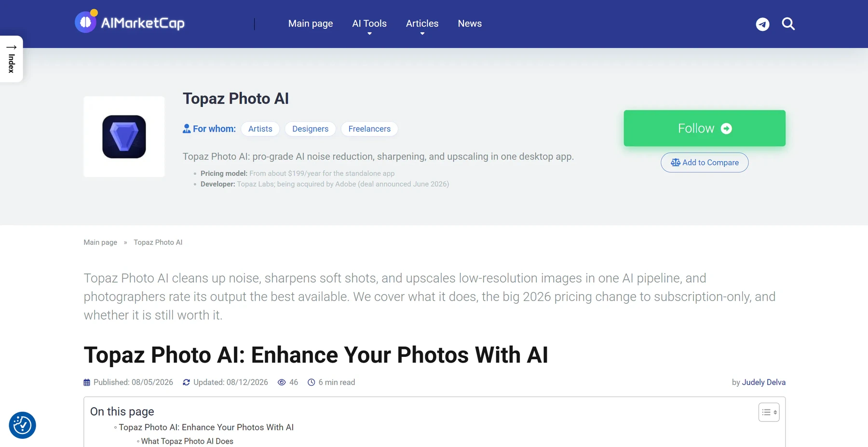
Task: Open the Telegram channel icon
Action: (762, 24)
